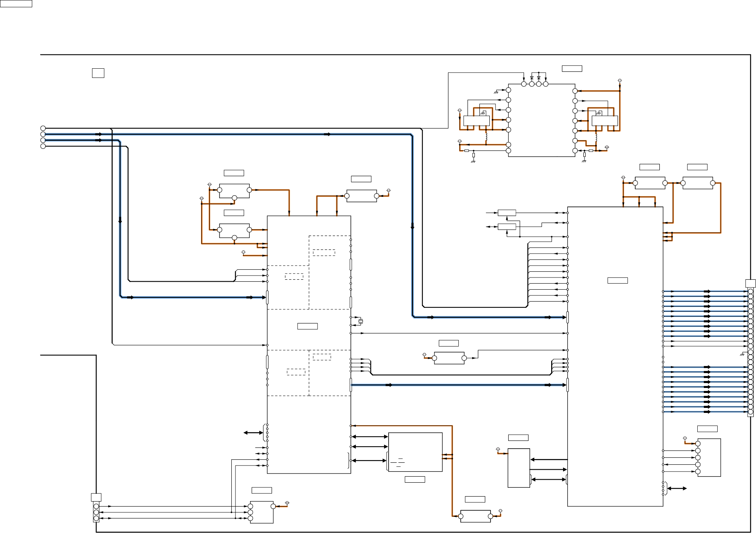The image size is (756, 533).
Task: Click the left diode symbol atop upper block
Action: (532, 78)
